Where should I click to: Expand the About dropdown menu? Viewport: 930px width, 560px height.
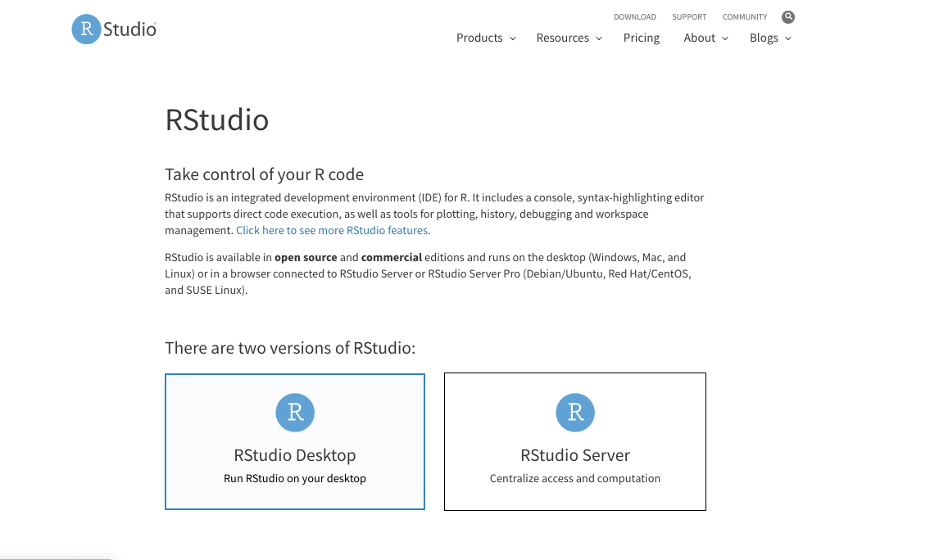click(705, 38)
